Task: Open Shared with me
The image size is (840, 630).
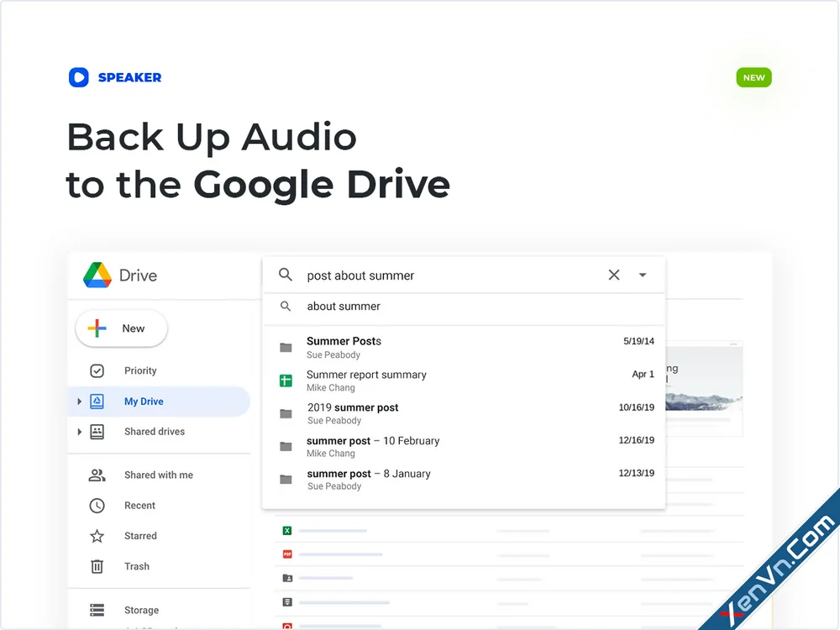Action: pyautogui.click(x=159, y=475)
